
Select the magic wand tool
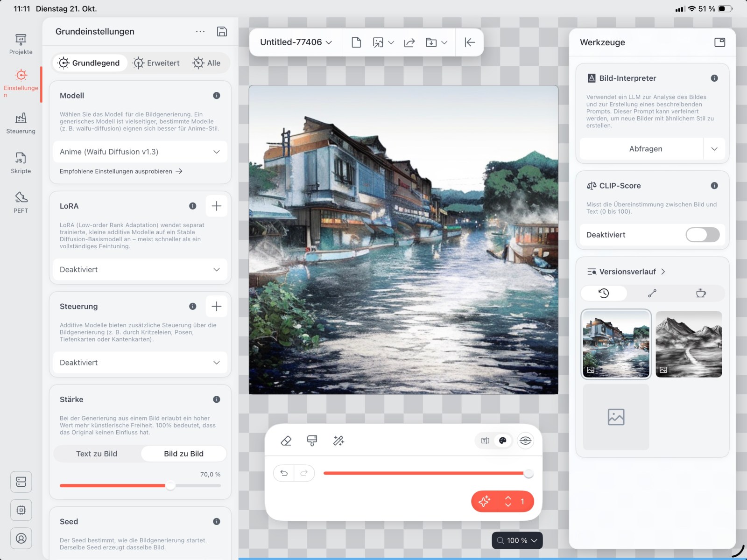point(338,441)
